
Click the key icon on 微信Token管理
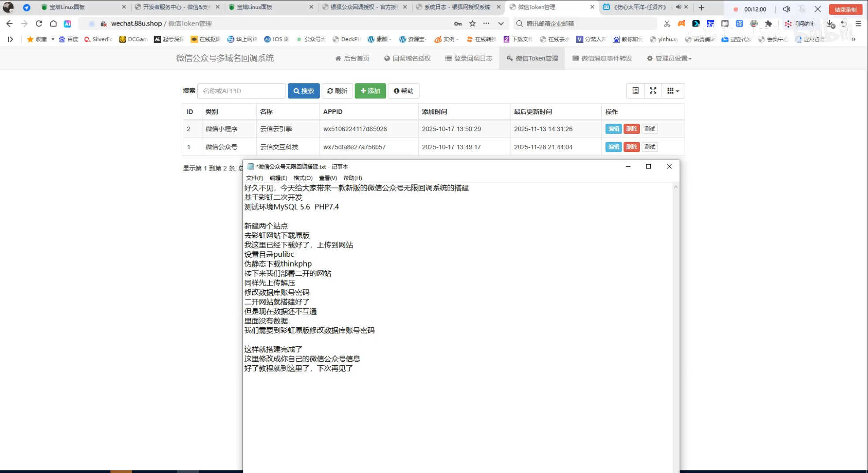pyautogui.click(x=509, y=58)
